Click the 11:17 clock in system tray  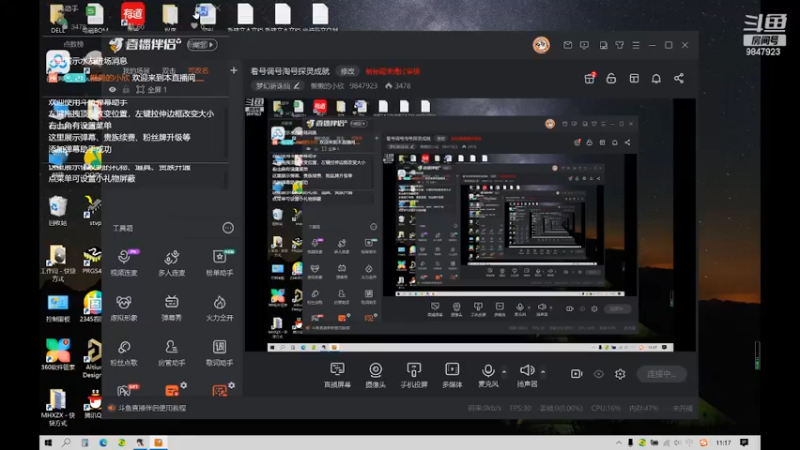tap(723, 443)
